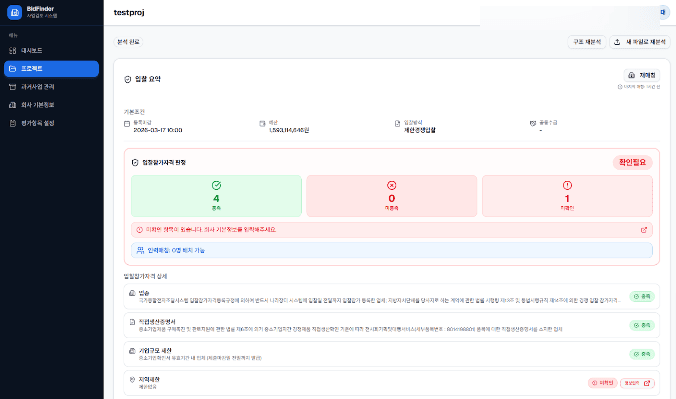Click the 입찰 요약 shield icon
Viewport: 676px width, 399px height.
coord(128,79)
